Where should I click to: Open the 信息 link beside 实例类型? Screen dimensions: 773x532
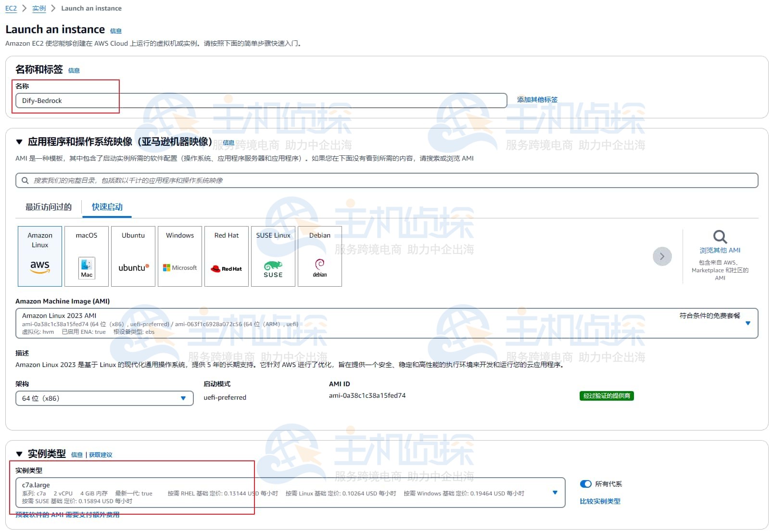click(77, 455)
